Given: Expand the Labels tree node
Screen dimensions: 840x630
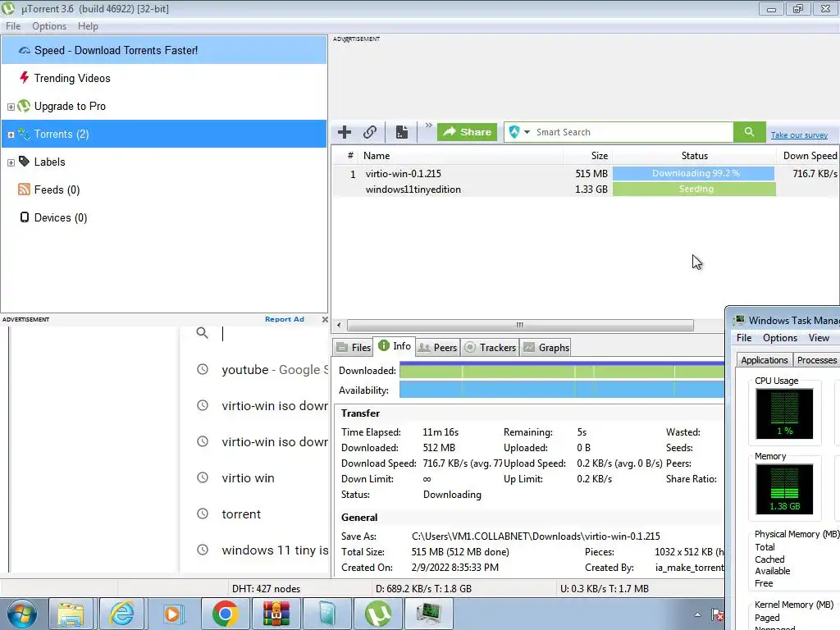Looking at the screenshot, I should click(x=11, y=162).
